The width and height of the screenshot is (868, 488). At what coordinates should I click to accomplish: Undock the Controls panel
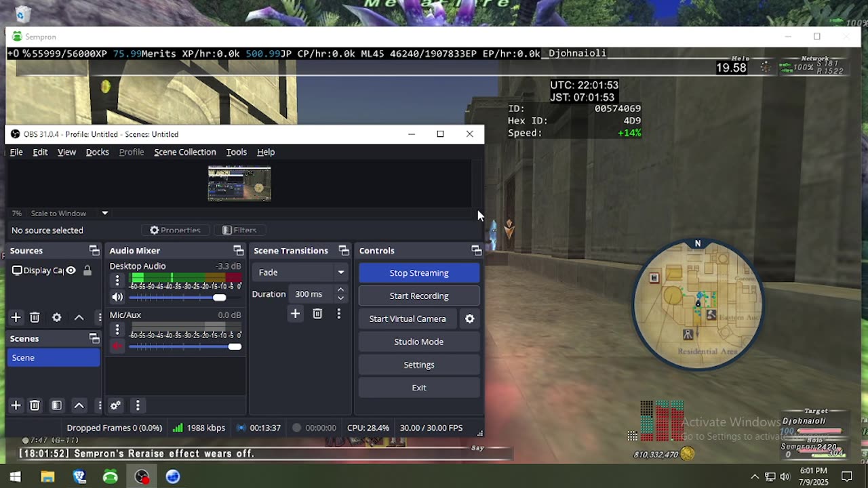pyautogui.click(x=476, y=251)
